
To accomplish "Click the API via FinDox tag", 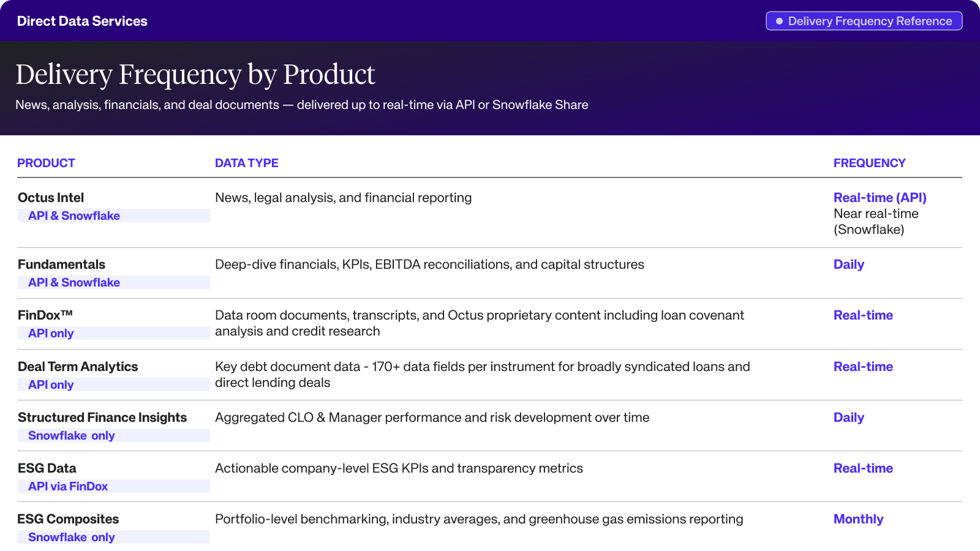I will point(68,486).
